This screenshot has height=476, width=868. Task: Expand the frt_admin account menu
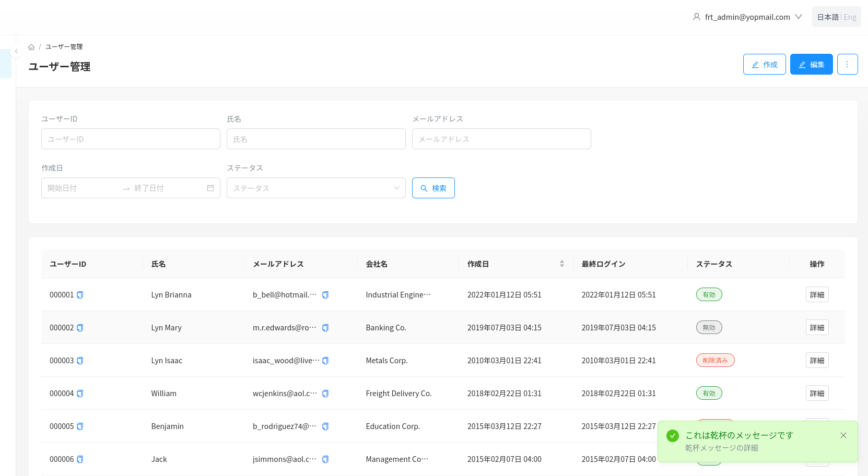(747, 17)
